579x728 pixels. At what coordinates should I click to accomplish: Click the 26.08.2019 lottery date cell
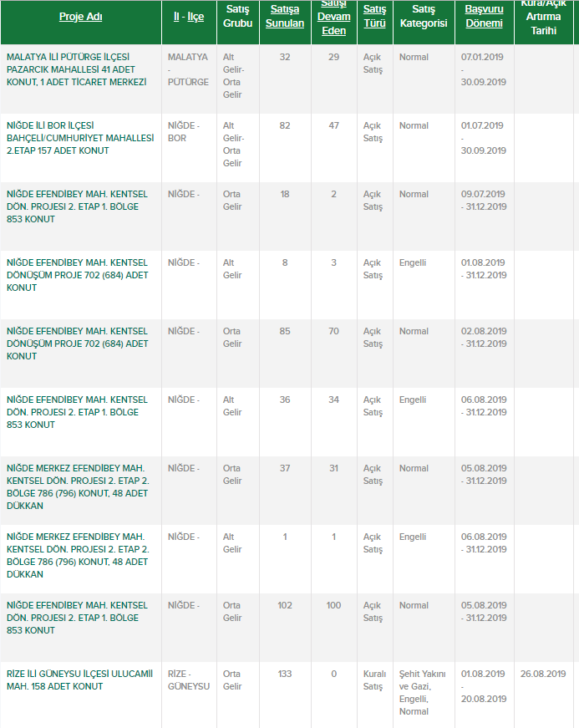(x=543, y=674)
